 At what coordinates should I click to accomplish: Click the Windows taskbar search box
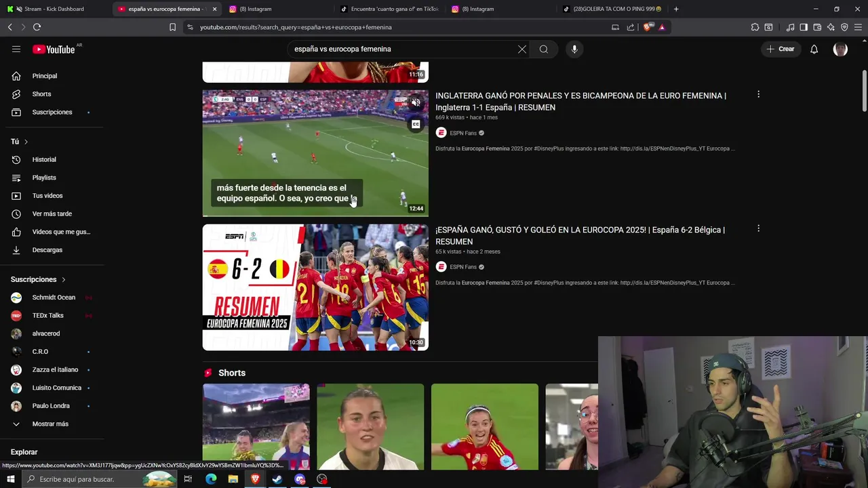point(98,479)
